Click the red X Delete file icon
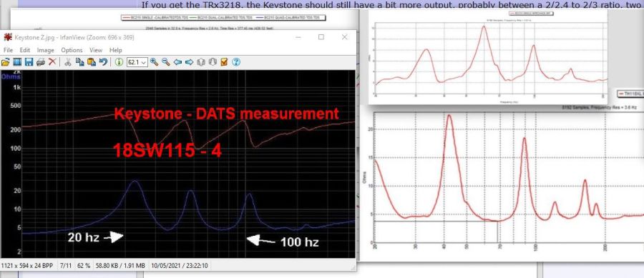This screenshot has height=278, width=644. 52,62
